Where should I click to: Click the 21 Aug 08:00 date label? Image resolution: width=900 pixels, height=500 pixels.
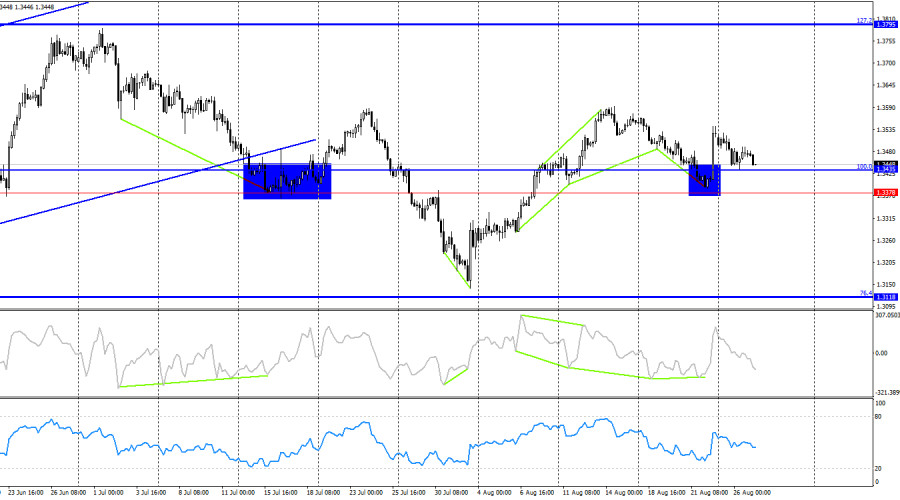(x=709, y=493)
